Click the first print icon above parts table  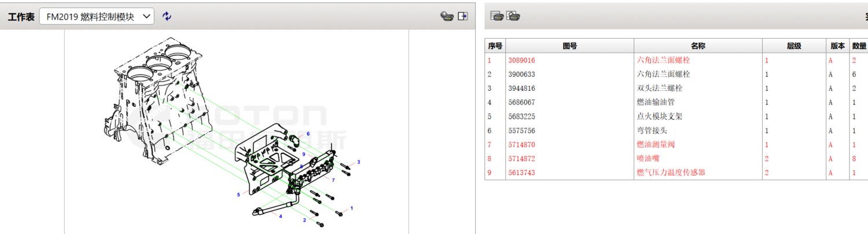(x=496, y=16)
